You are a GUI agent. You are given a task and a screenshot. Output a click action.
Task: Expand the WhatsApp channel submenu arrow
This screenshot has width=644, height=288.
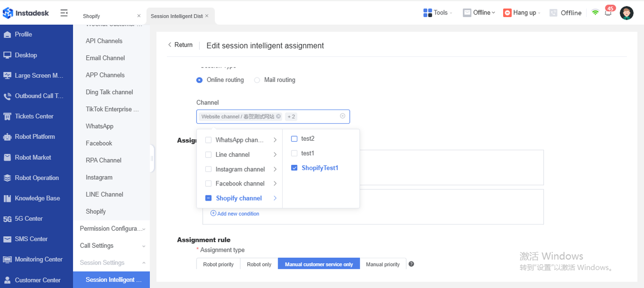click(275, 140)
